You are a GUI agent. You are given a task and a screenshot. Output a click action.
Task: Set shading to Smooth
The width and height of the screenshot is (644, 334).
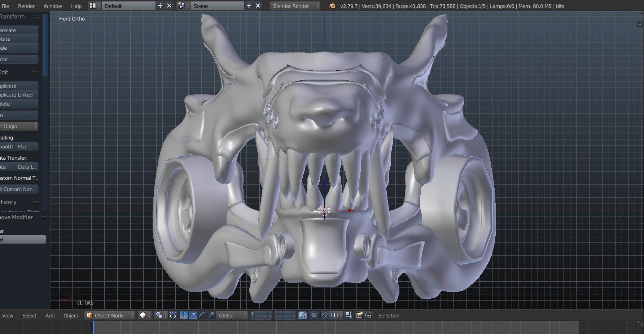7,147
